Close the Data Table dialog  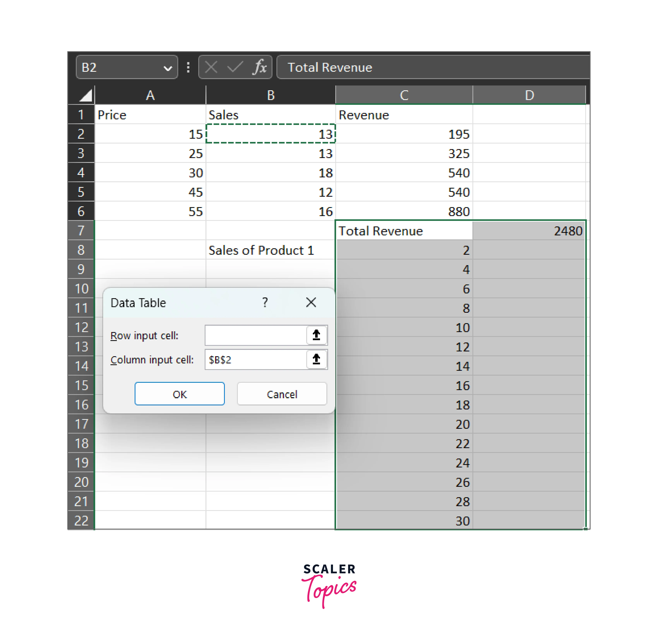[311, 302]
